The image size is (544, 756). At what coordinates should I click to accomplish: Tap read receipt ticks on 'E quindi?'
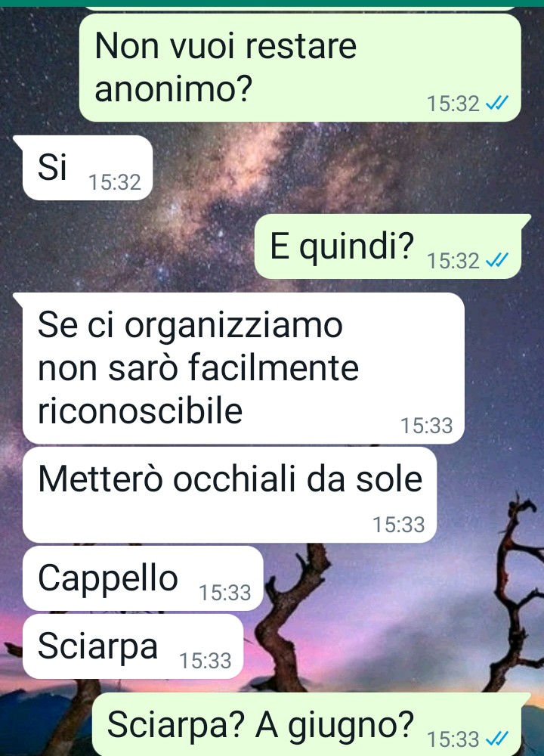[497, 261]
